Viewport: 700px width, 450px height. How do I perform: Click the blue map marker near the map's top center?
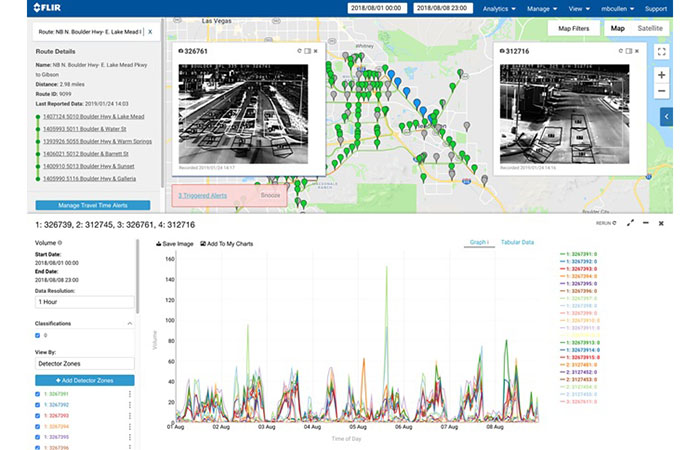point(392,75)
